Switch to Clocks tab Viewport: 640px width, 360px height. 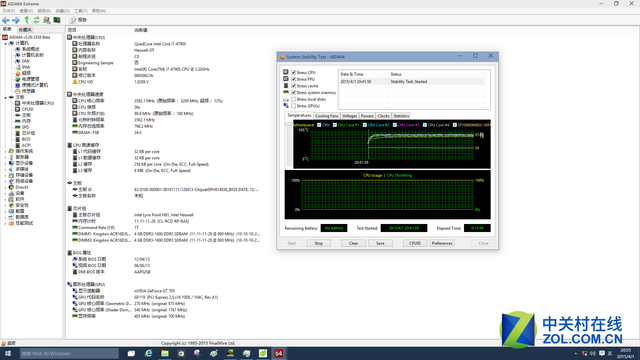383,116
